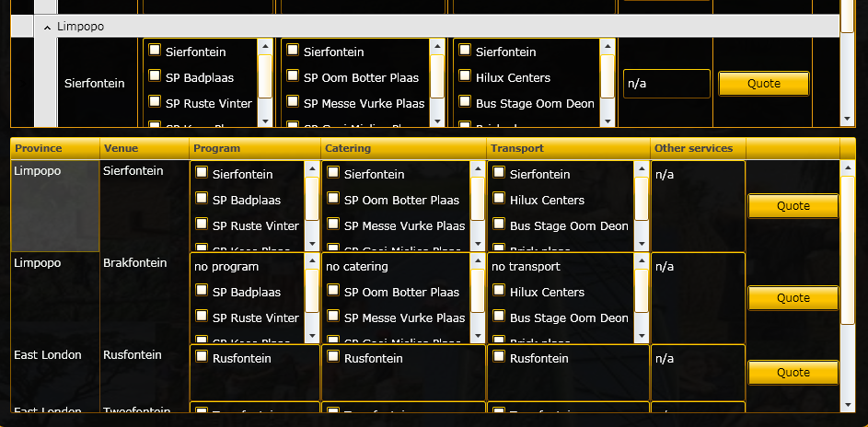868x427 pixels.
Task: Tick Hilux Centers checkbox in Brakfontein Transport list
Action: click(498, 292)
